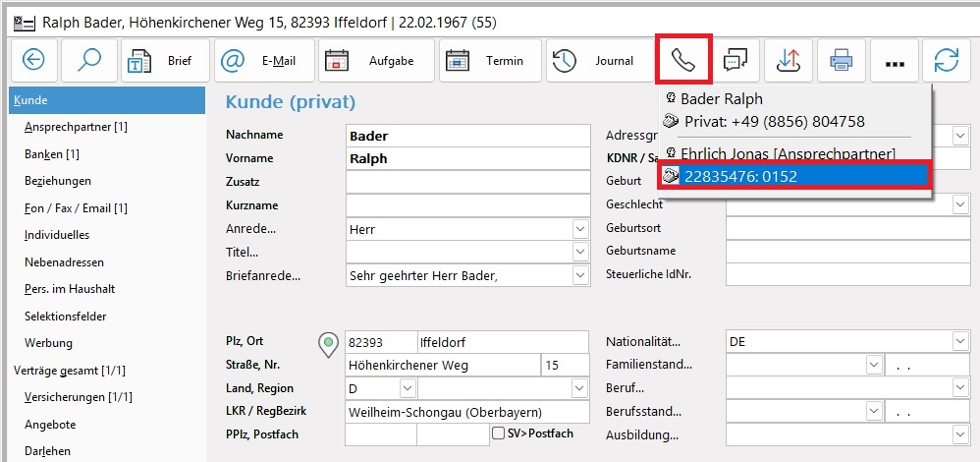Open the three-dots more options button

pyautogui.click(x=894, y=61)
